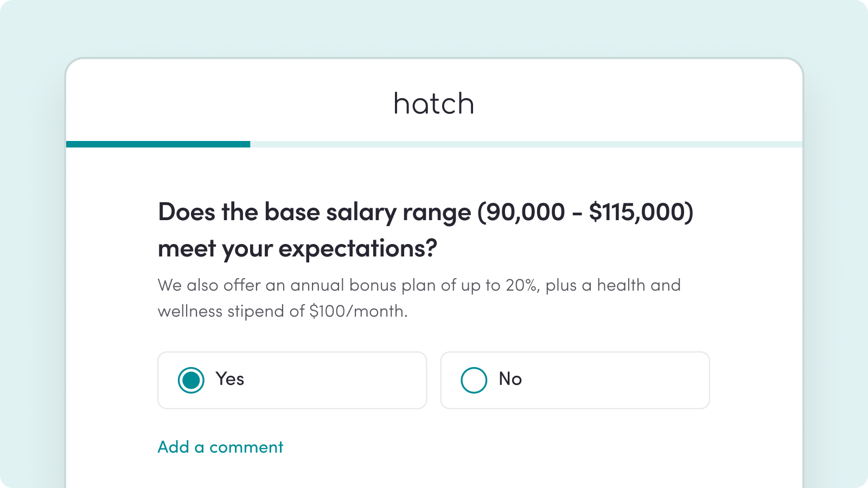Click the Add a comment link
The height and width of the screenshot is (488, 868).
click(220, 447)
